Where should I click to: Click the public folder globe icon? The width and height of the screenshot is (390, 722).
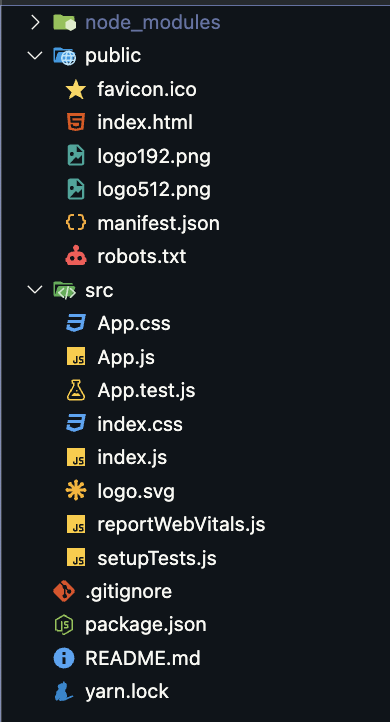click(x=64, y=56)
